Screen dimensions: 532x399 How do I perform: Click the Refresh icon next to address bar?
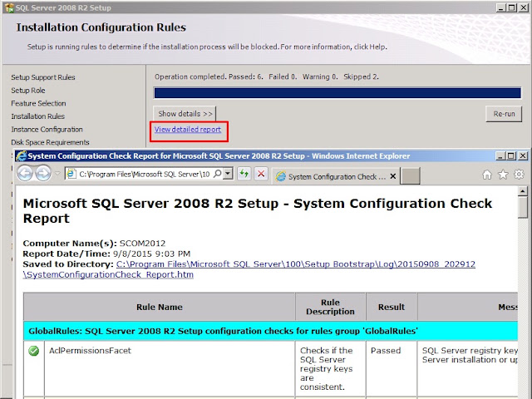(244, 174)
